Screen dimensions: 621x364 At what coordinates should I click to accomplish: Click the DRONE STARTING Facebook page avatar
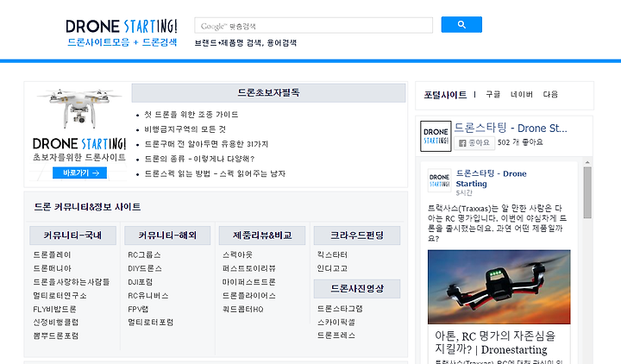point(436,136)
